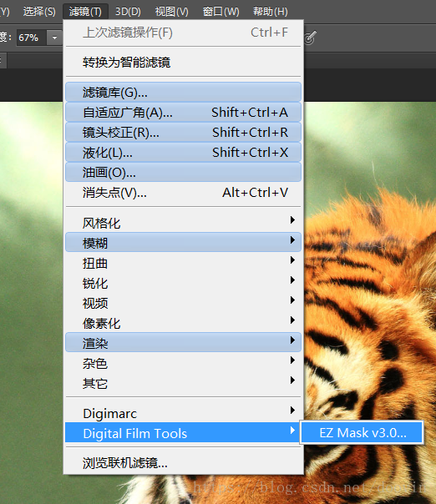Expand the 杂色 noise submenu

(x=184, y=363)
